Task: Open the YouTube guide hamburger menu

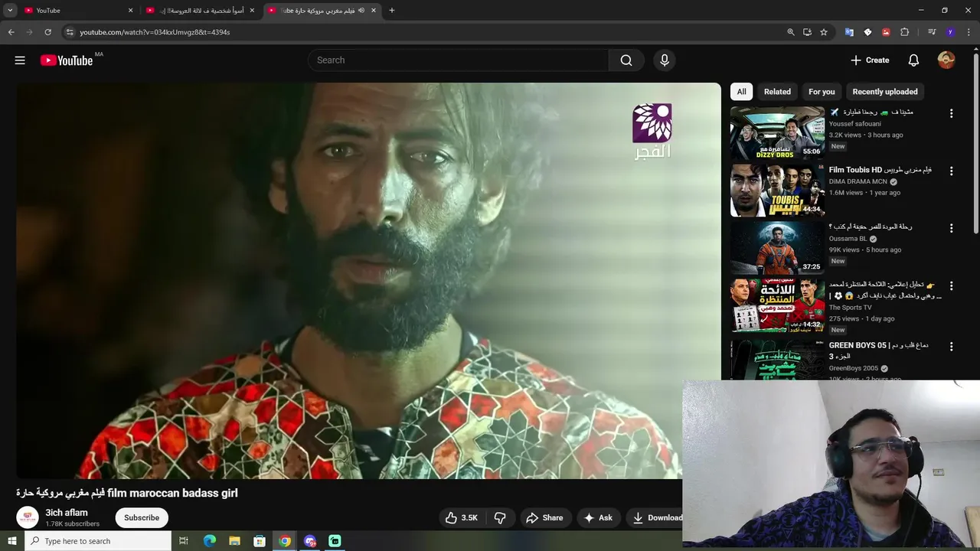Action: pyautogui.click(x=20, y=60)
